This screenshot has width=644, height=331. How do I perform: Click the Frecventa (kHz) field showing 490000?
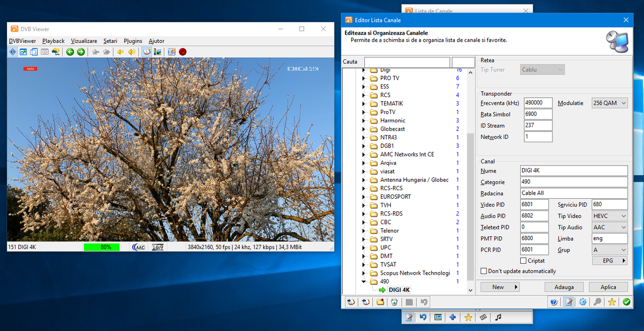pos(538,103)
